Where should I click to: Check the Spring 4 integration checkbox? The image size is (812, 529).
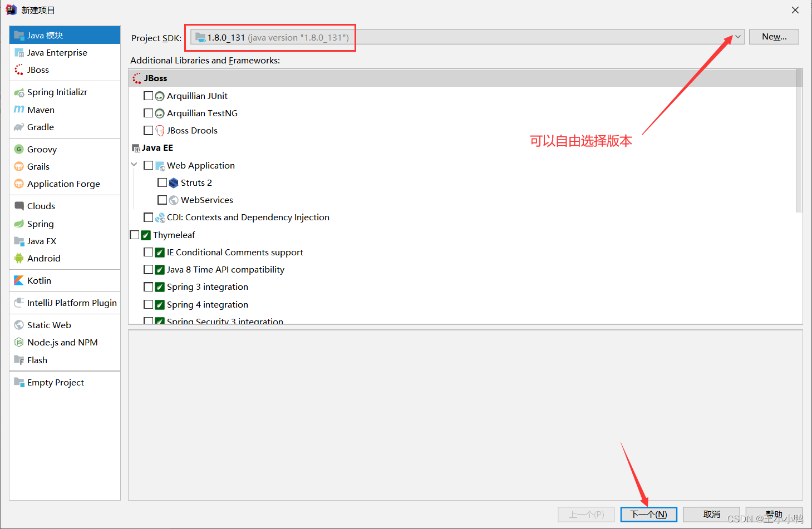148,304
